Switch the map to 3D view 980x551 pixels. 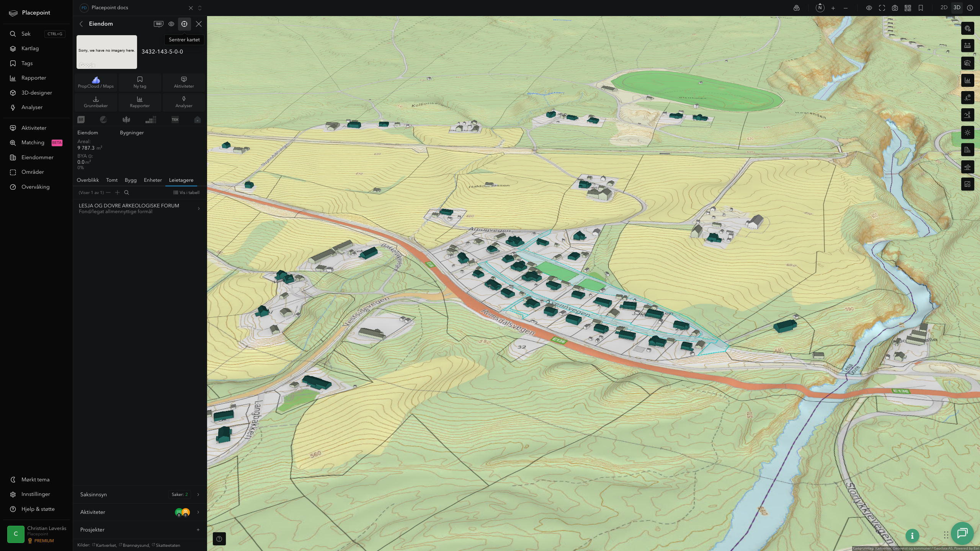pos(957,8)
